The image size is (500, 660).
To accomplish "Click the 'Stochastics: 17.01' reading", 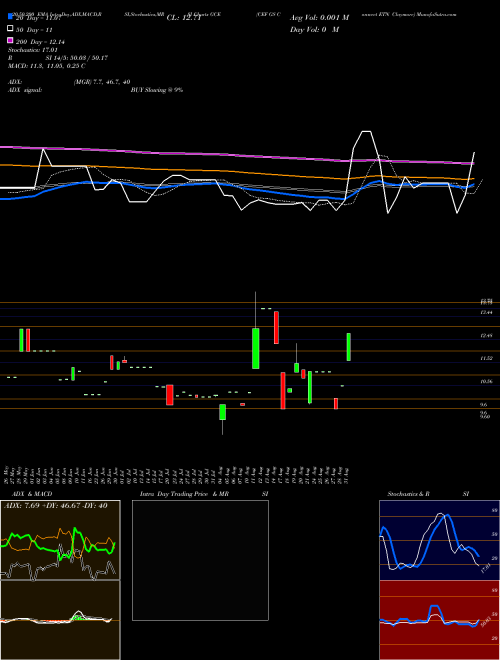I will [x=33, y=50].
